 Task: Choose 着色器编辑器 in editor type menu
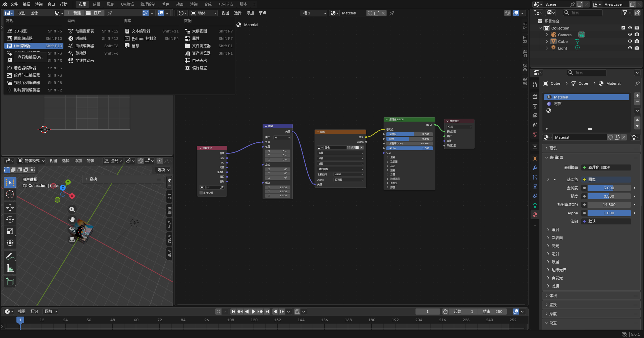coord(34,68)
